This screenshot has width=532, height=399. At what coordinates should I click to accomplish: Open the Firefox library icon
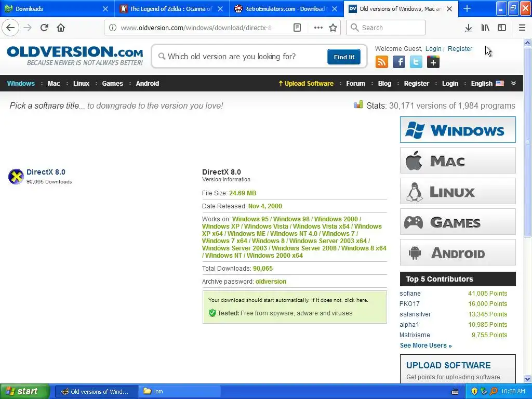point(485,28)
